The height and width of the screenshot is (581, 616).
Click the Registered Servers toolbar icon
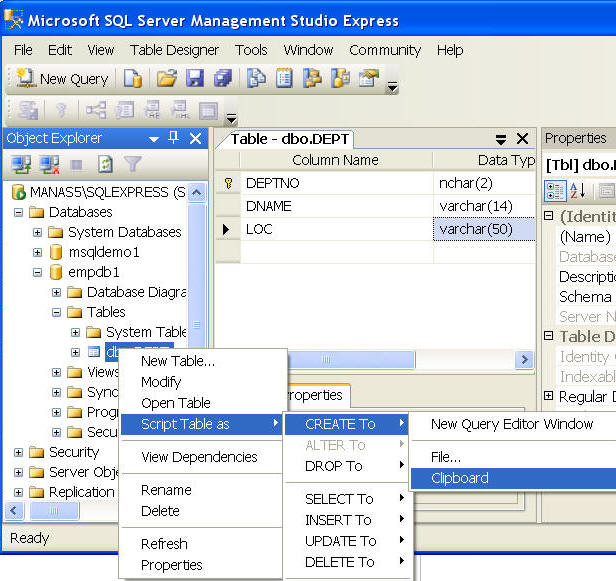pos(256,78)
